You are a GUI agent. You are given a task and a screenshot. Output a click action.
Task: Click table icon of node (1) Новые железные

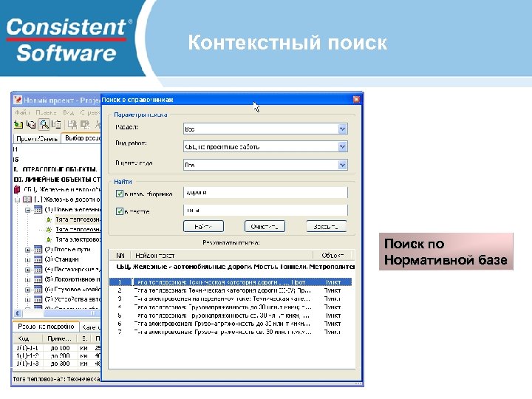pos(38,209)
